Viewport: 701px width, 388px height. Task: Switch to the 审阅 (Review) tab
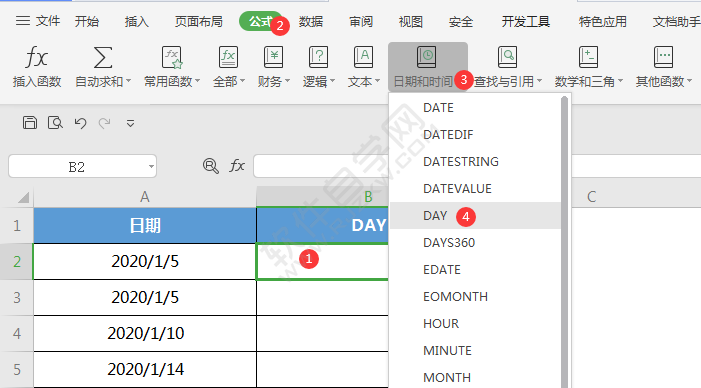[x=361, y=21]
